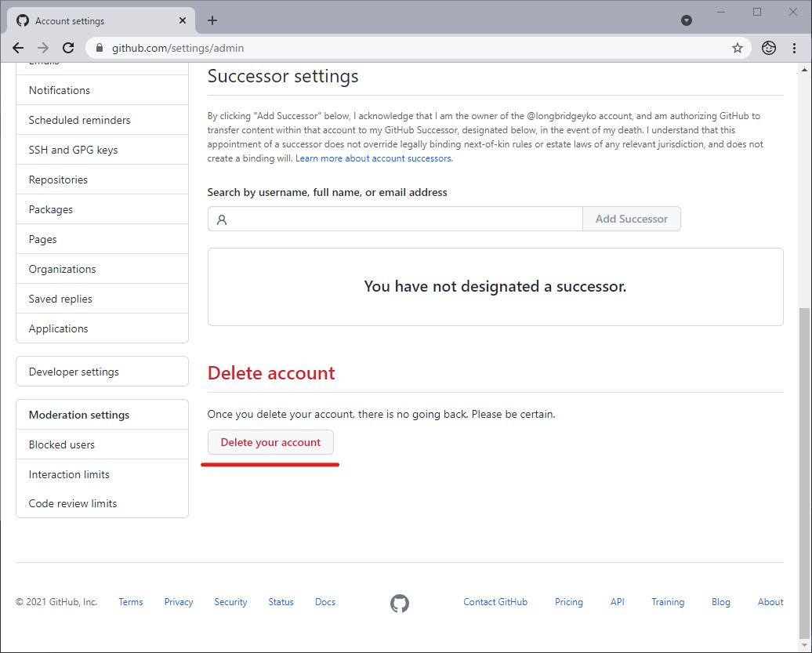Viewport: 812px width, 653px height.
Task: Open Pricing footer link
Action: [568, 602]
